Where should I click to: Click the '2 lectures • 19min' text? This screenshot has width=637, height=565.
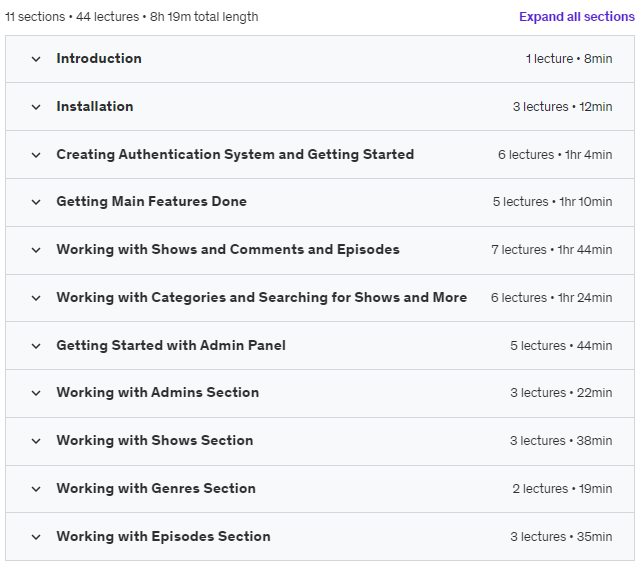tap(562, 489)
